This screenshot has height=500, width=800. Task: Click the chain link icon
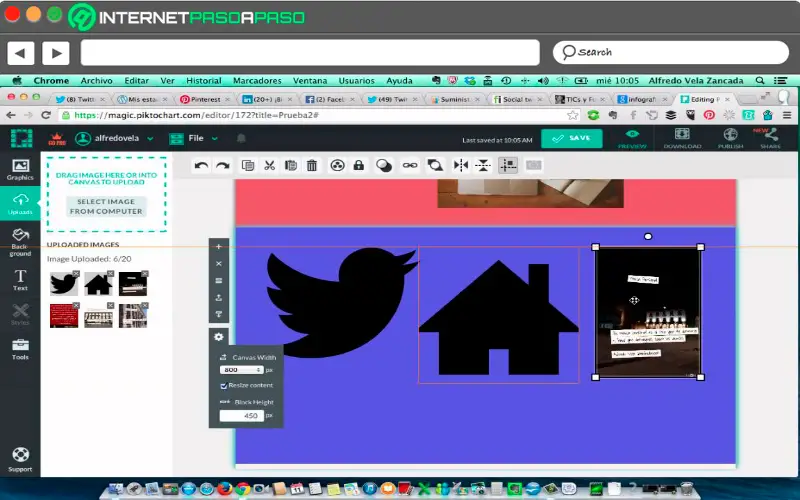coord(410,165)
